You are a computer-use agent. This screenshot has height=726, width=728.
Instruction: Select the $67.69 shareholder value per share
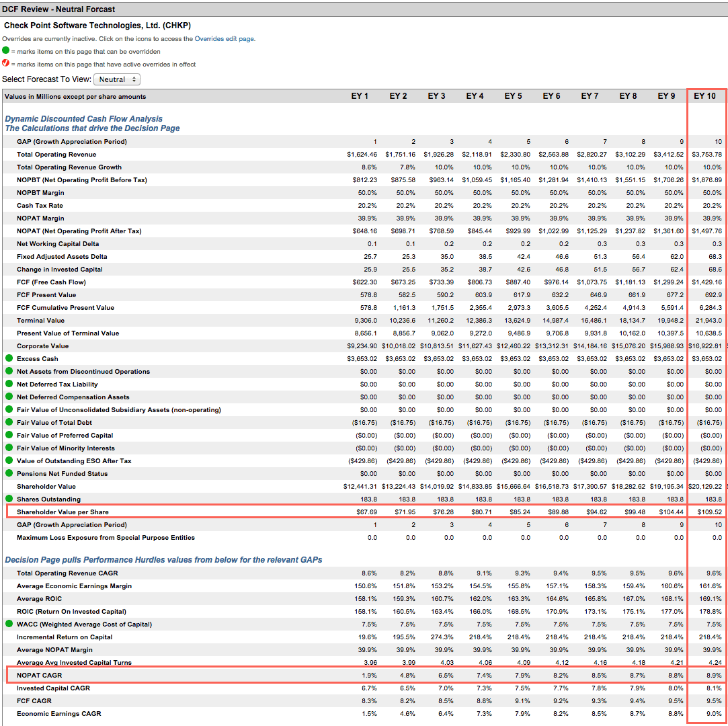366,512
